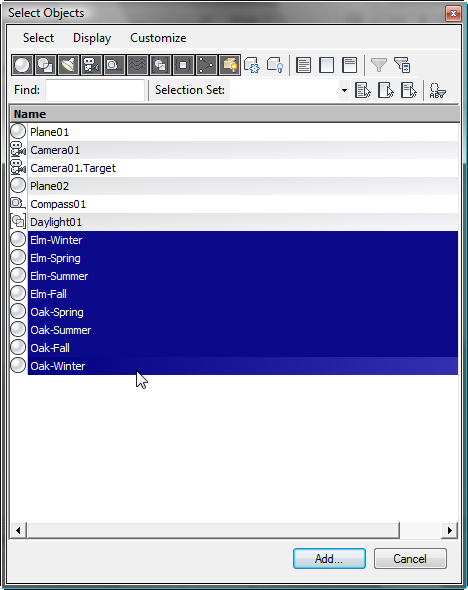Click the Display Containers box icon
The width and height of the screenshot is (468, 590).
tap(229, 65)
